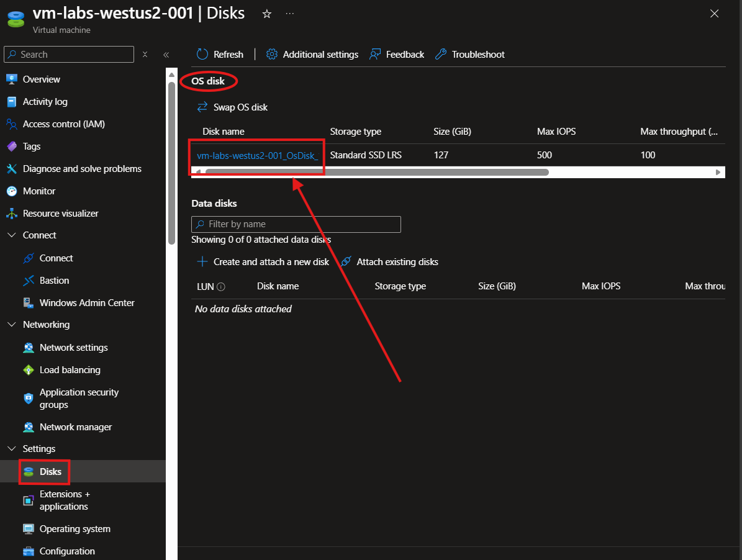This screenshot has width=742, height=560.
Task: Favorite this page with star icon
Action: pos(267,14)
